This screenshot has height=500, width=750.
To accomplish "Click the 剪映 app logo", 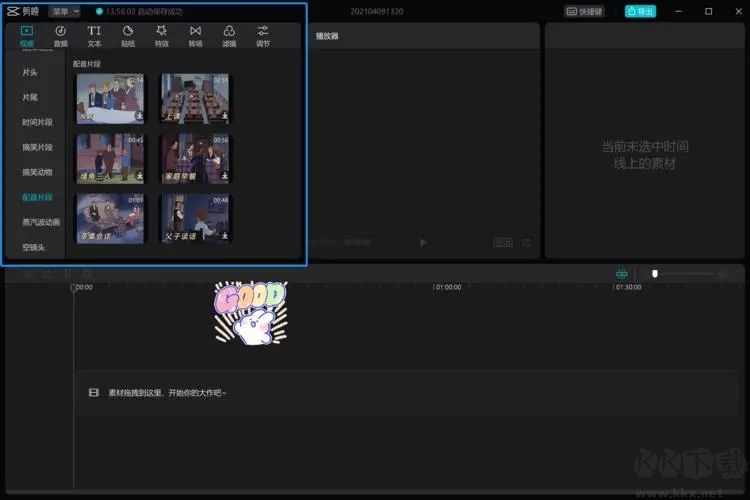I will (x=23, y=11).
